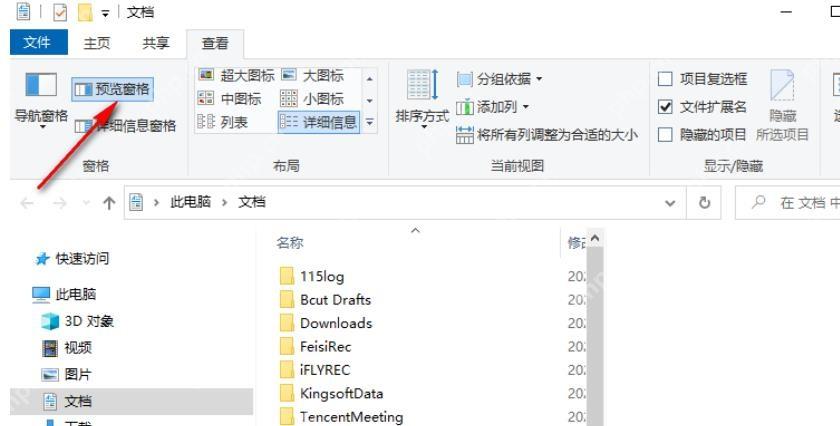Click the file list vertical scrollbar track

click(x=595, y=337)
